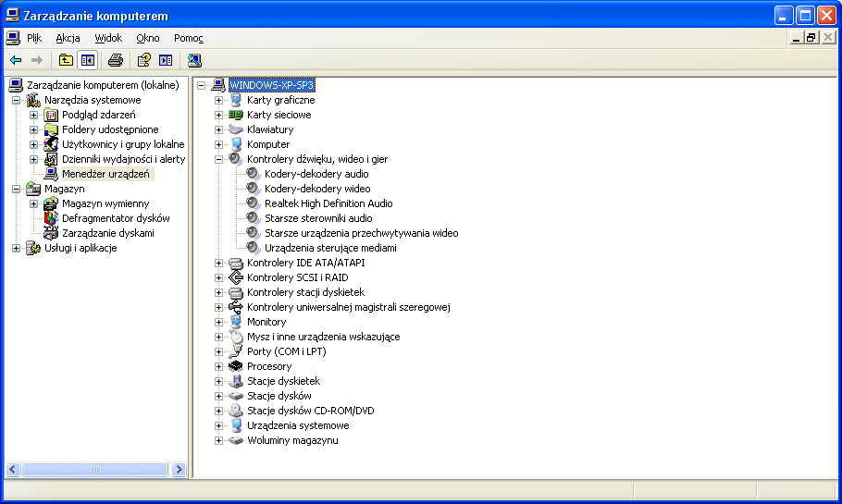The height and width of the screenshot is (504, 842).
Task: Collapse the Narzędzia systemowe node
Action: click(x=16, y=101)
